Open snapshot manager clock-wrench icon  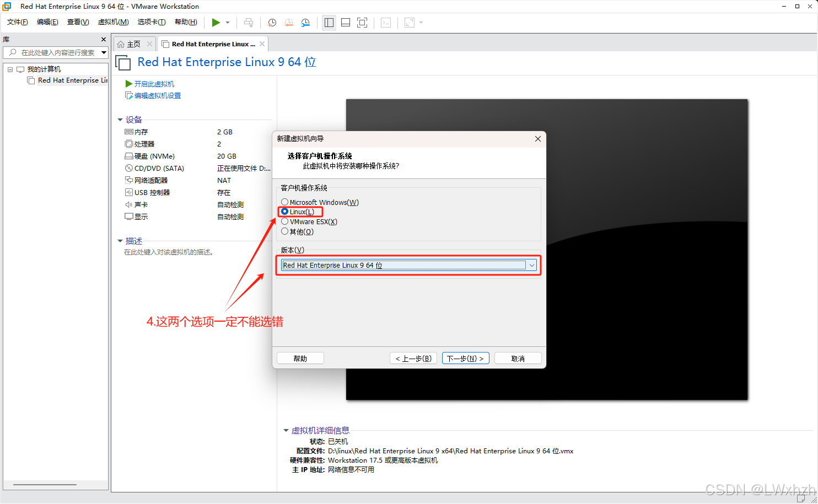pyautogui.click(x=305, y=23)
